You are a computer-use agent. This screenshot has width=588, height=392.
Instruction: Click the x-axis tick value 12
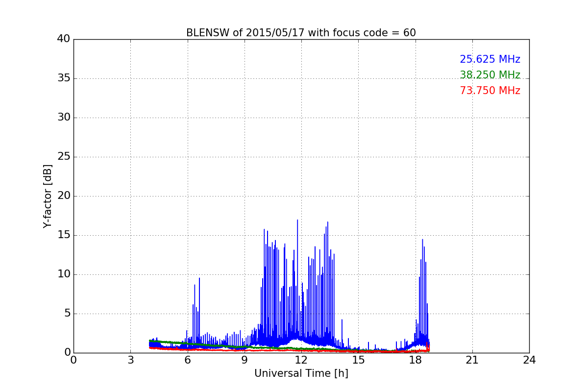pyautogui.click(x=301, y=360)
